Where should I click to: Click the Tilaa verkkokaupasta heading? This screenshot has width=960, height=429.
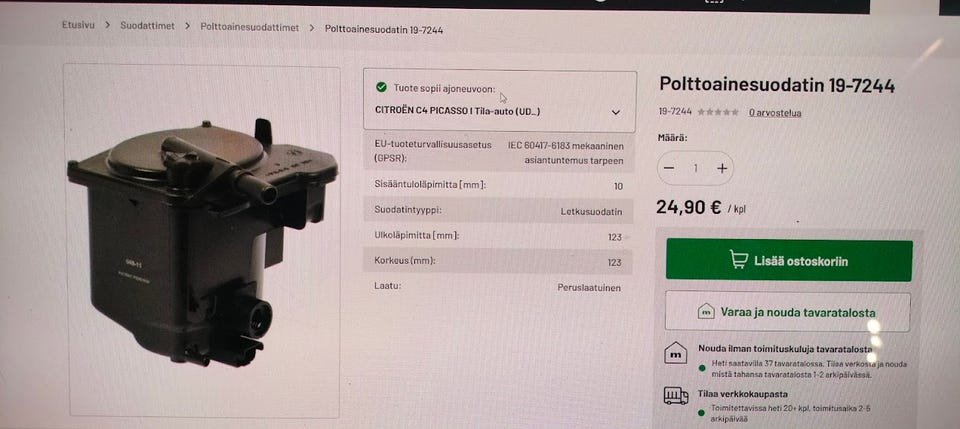tap(743, 394)
